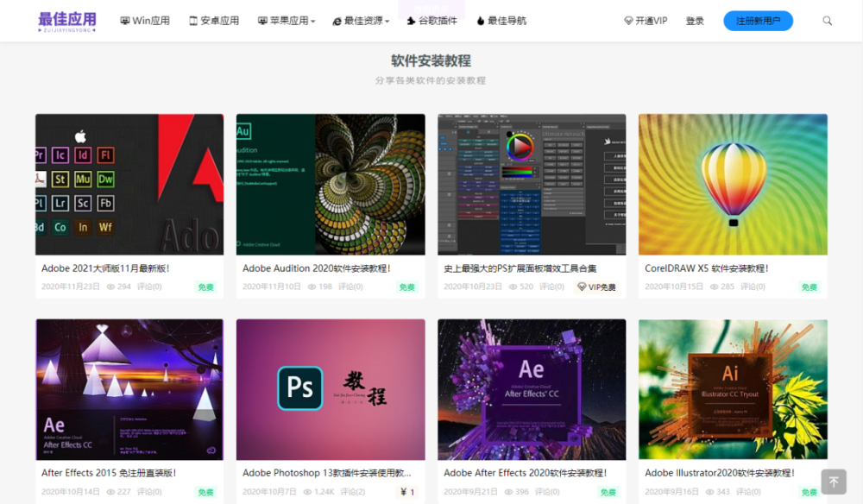Screen dimensions: 863x504
Task: Open the Adobe 2021大师版11月最新版 title
Action: [105, 268]
